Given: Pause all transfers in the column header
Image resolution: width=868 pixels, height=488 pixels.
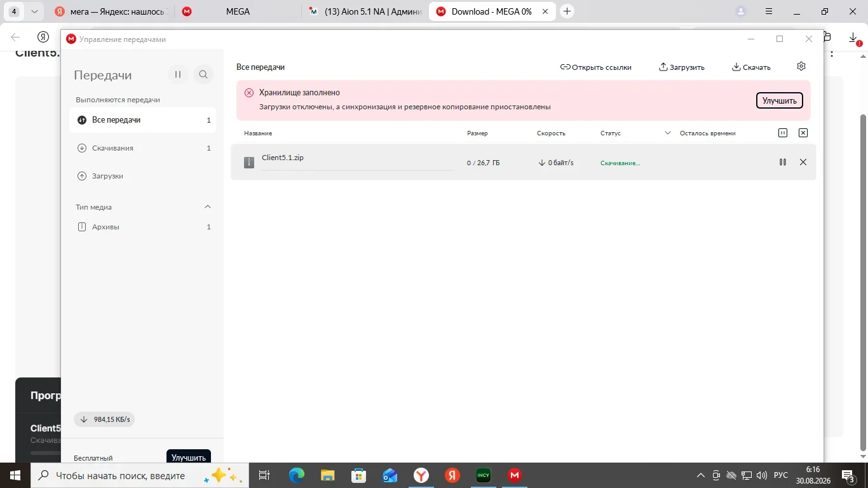Looking at the screenshot, I should (783, 133).
